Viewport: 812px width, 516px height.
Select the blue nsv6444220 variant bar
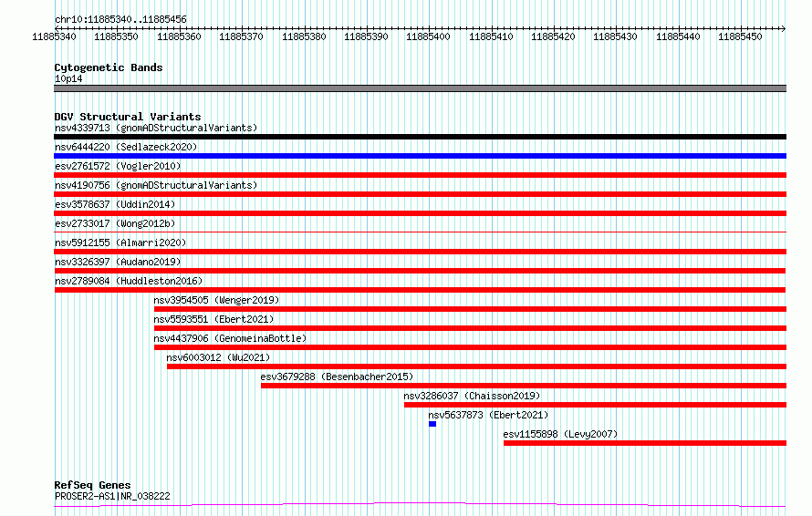420,156
